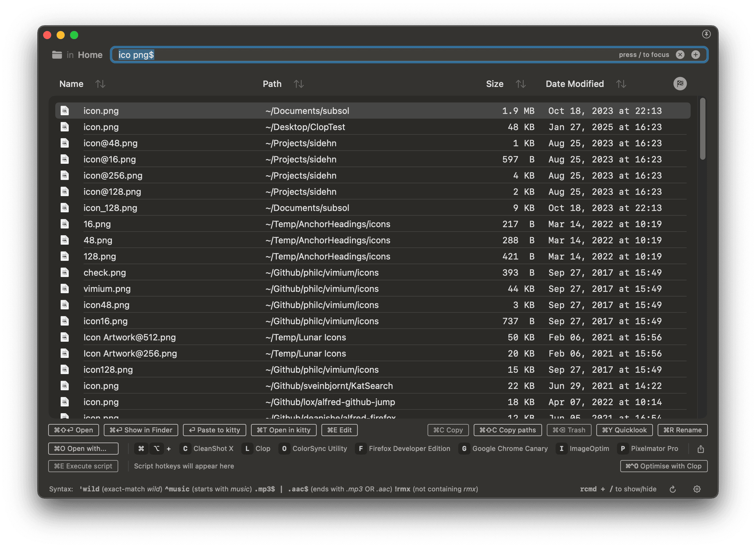Screen dimensions: 756x548
Task: Open the 'Open with...' menu
Action: pos(83,449)
